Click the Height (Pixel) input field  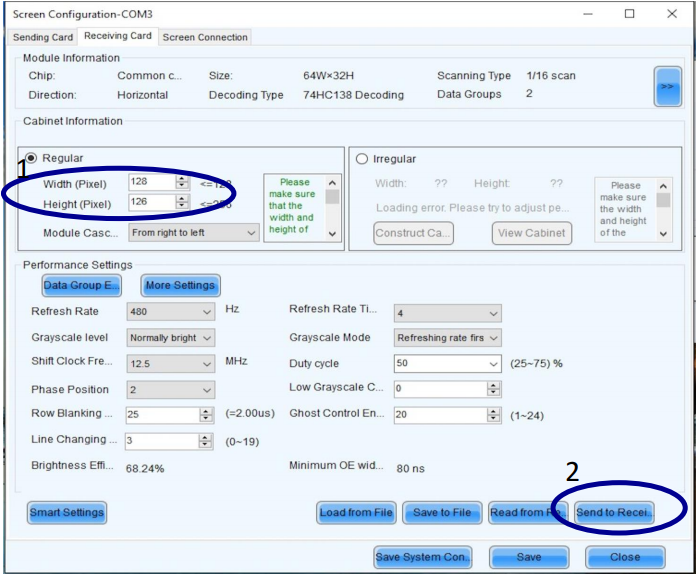pyautogui.click(x=152, y=202)
